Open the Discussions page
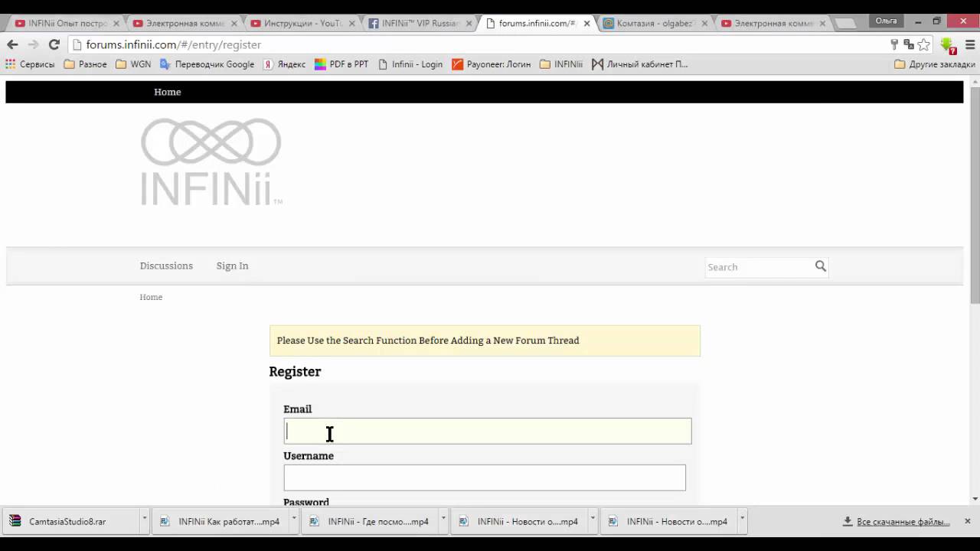 pos(166,266)
